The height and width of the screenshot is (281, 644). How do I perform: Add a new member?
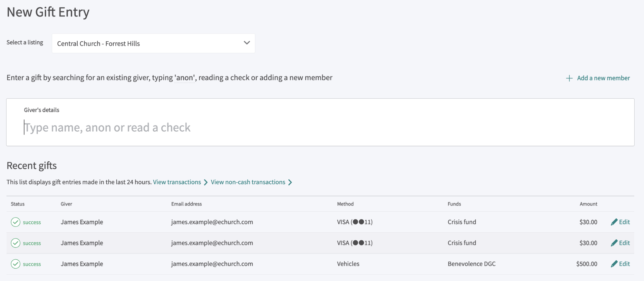pos(603,78)
